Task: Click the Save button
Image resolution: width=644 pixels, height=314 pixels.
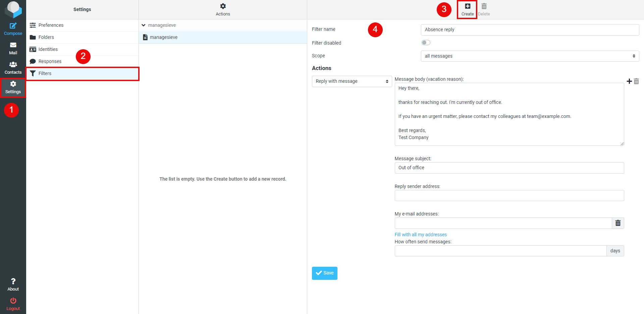Action: tap(324, 273)
